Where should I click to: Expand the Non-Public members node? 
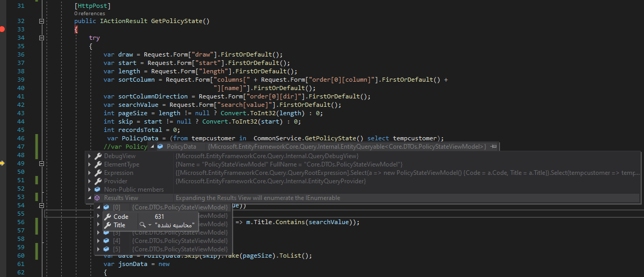point(90,190)
